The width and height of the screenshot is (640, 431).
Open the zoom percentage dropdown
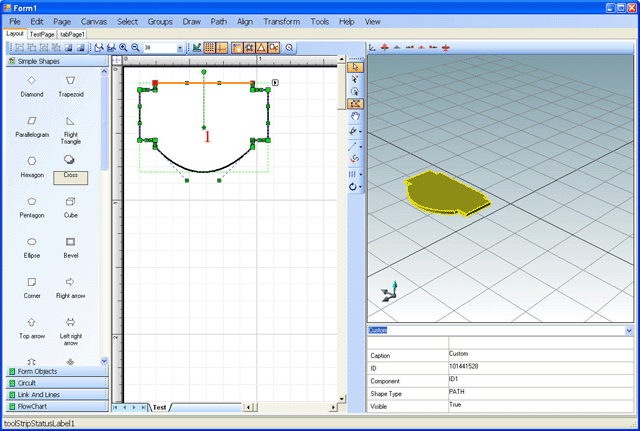click(180, 47)
